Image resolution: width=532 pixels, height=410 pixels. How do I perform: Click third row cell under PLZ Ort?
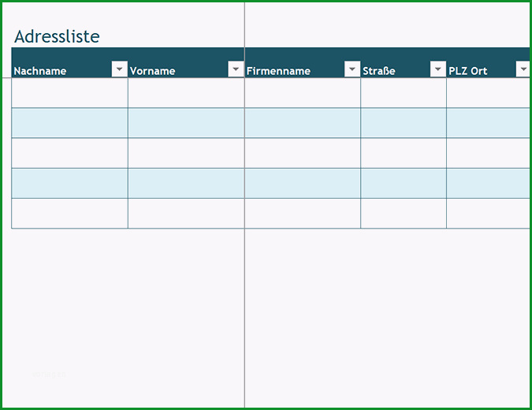(x=488, y=153)
